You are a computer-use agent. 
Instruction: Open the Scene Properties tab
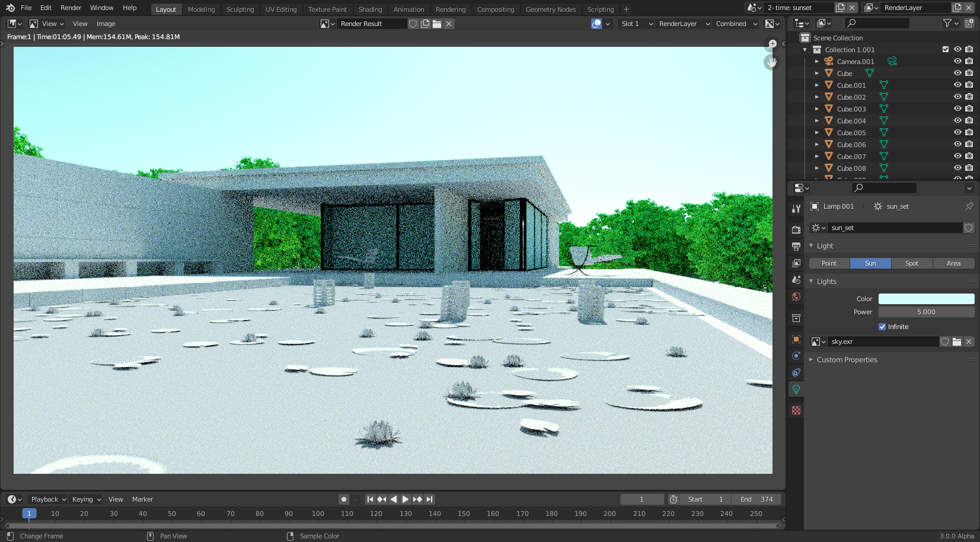tap(796, 280)
